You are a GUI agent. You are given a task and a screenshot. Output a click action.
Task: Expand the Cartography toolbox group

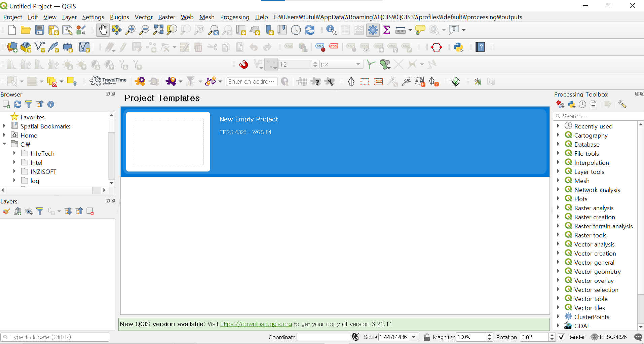point(558,135)
